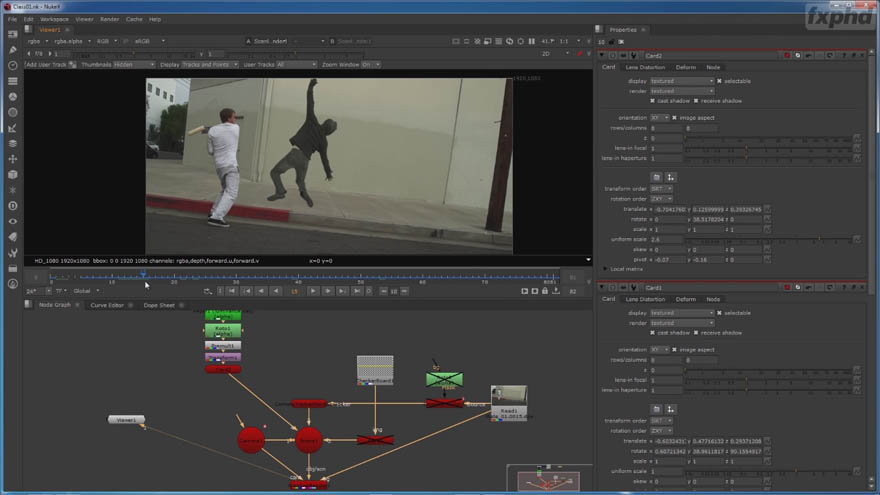880x495 pixels.
Task: Click Card2 translate animation curve icon
Action: click(x=767, y=209)
